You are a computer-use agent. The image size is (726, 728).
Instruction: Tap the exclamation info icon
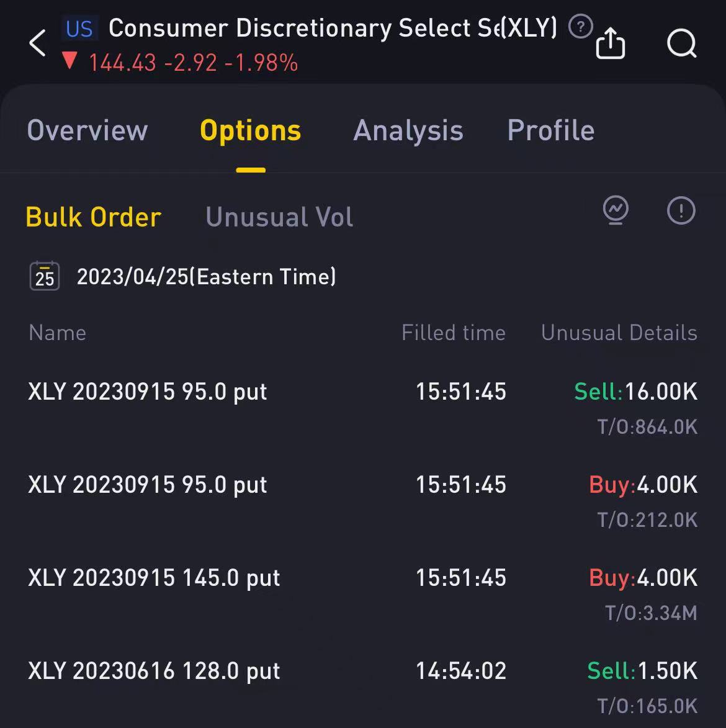(x=681, y=211)
